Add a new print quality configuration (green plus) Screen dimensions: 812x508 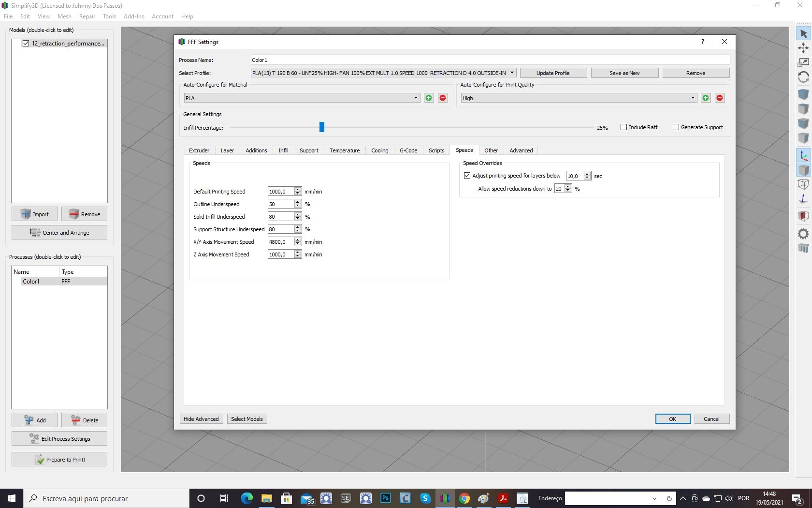click(706, 98)
